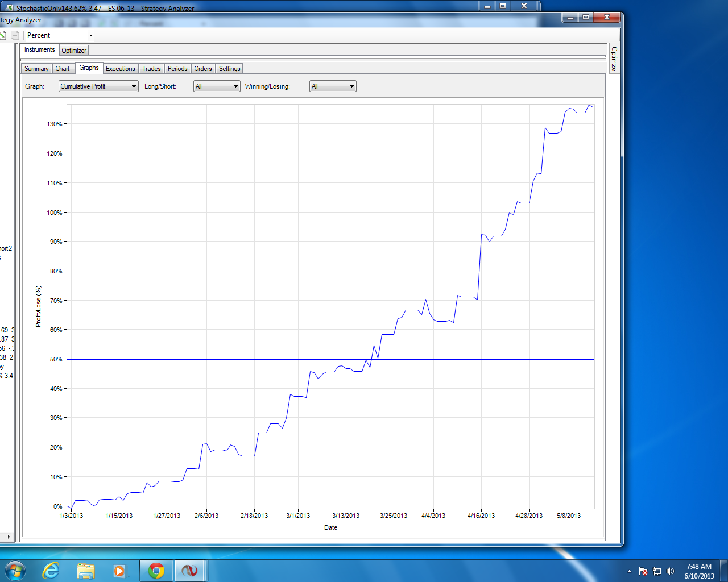Click the 130% y-axis label
Screen dimensions: 728x582
[x=55, y=124]
